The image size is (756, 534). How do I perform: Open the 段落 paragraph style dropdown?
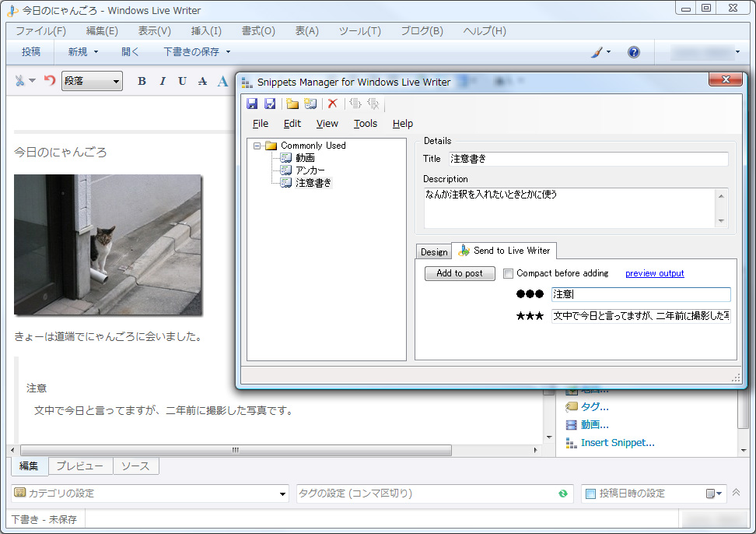[x=92, y=81]
